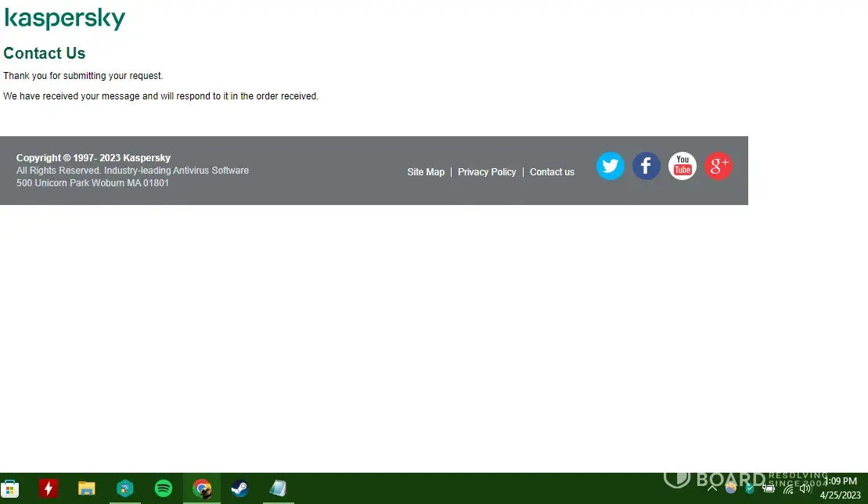Open the Wi-Fi network tray icon

coord(787,488)
